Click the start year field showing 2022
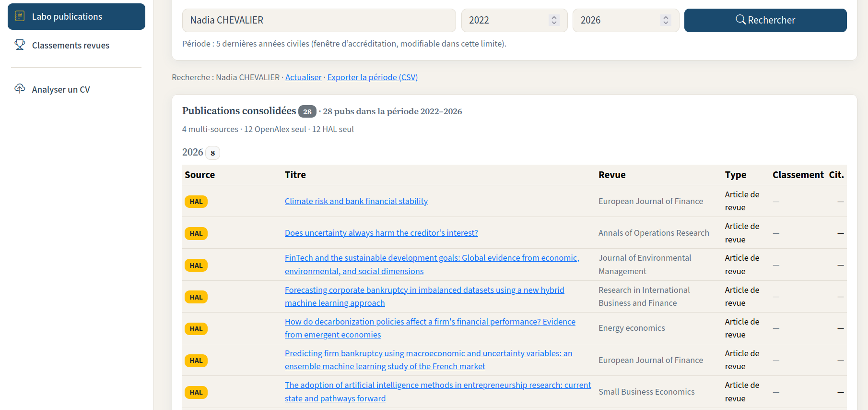This screenshot has width=868, height=410. (515, 20)
